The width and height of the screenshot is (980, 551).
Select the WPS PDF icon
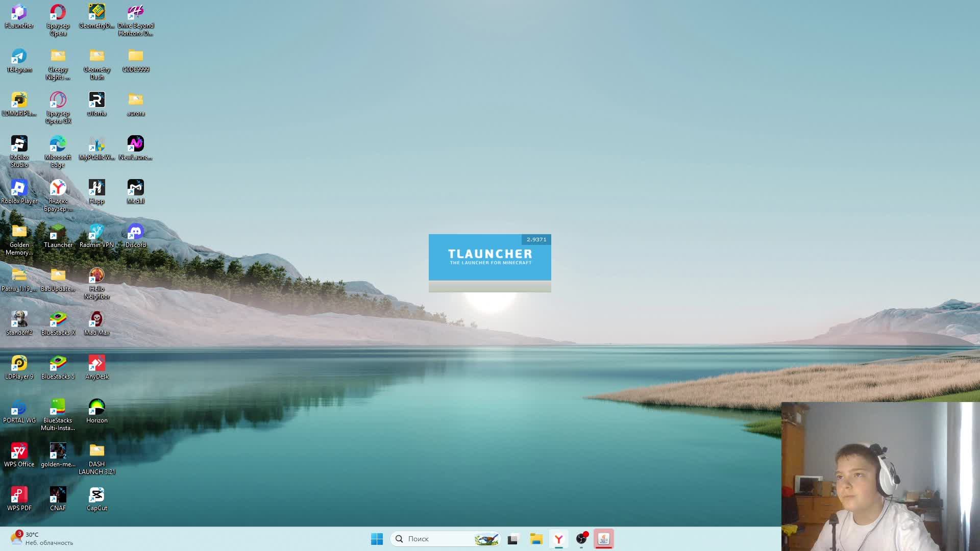tap(19, 499)
